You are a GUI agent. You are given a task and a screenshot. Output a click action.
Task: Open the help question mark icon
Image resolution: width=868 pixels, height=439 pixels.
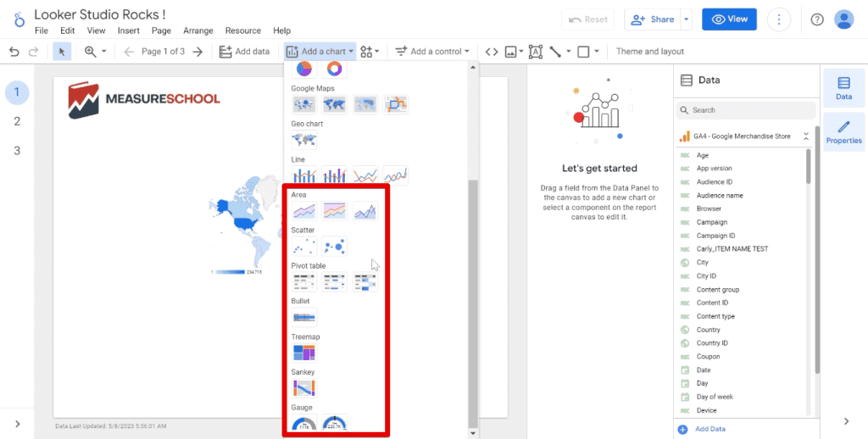pyautogui.click(x=817, y=19)
